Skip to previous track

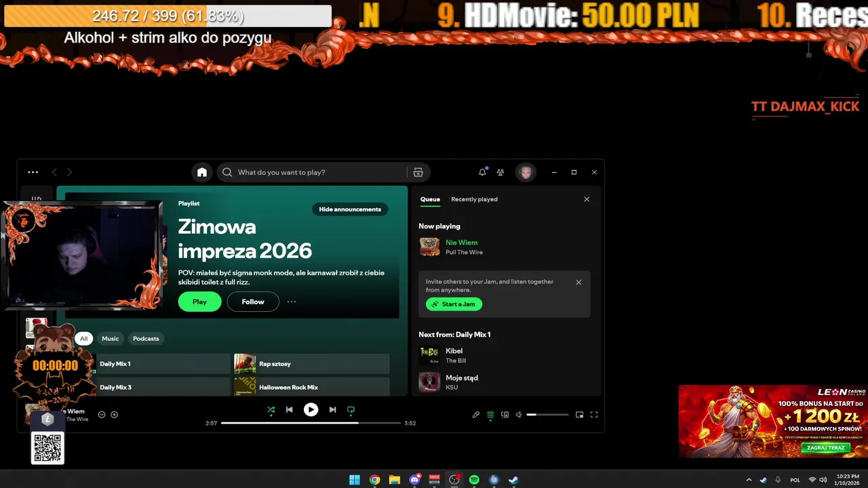pyautogui.click(x=289, y=409)
